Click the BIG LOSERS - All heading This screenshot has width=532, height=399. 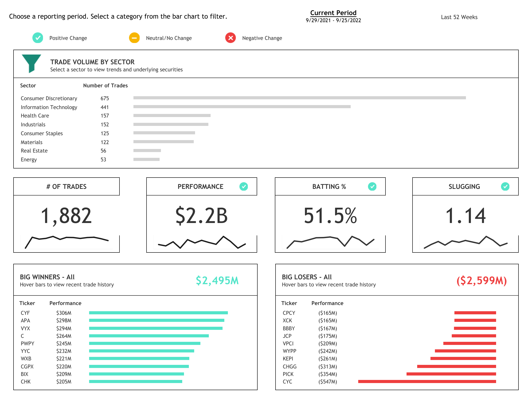307,277
